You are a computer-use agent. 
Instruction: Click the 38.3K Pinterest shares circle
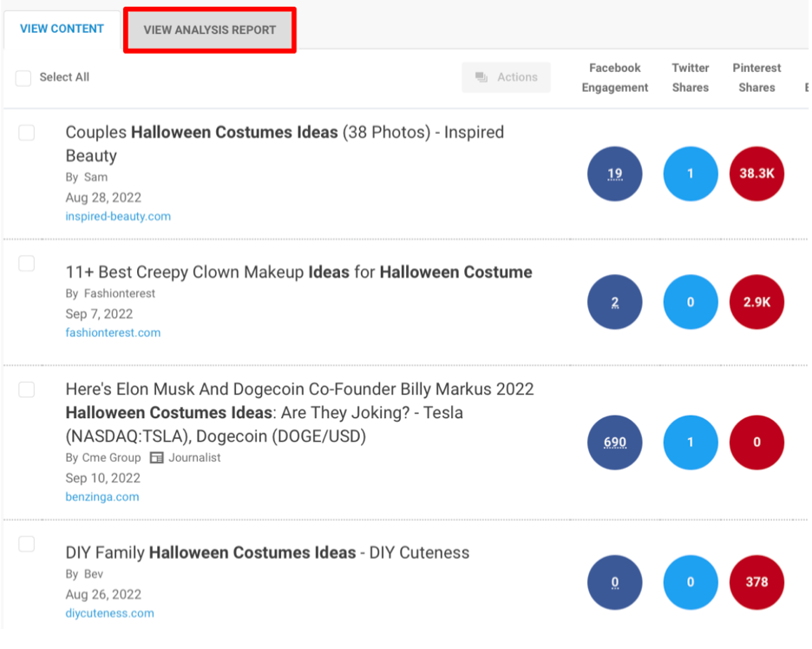(756, 174)
